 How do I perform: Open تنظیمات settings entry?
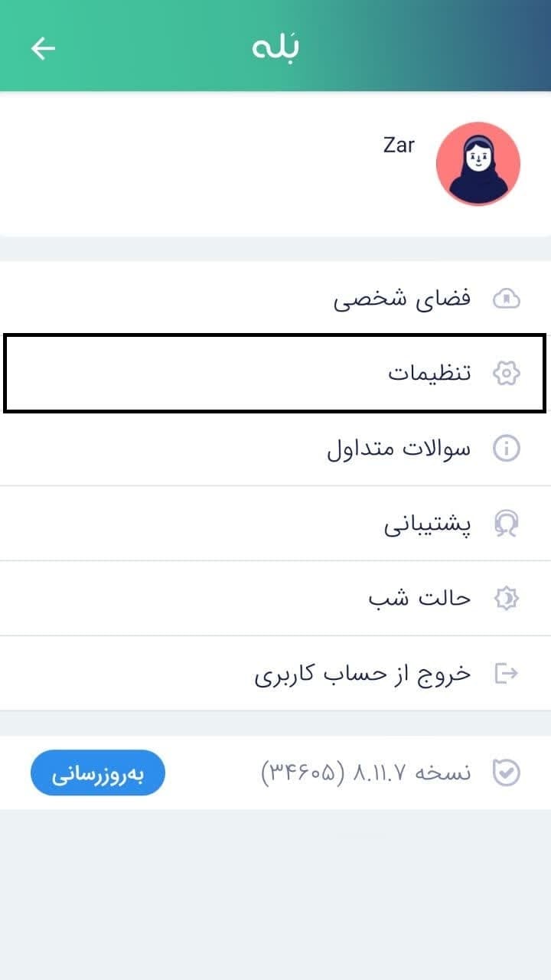pos(275,374)
